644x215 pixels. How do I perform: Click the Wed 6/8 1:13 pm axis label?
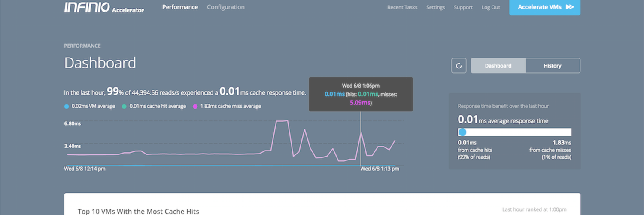tap(380, 169)
